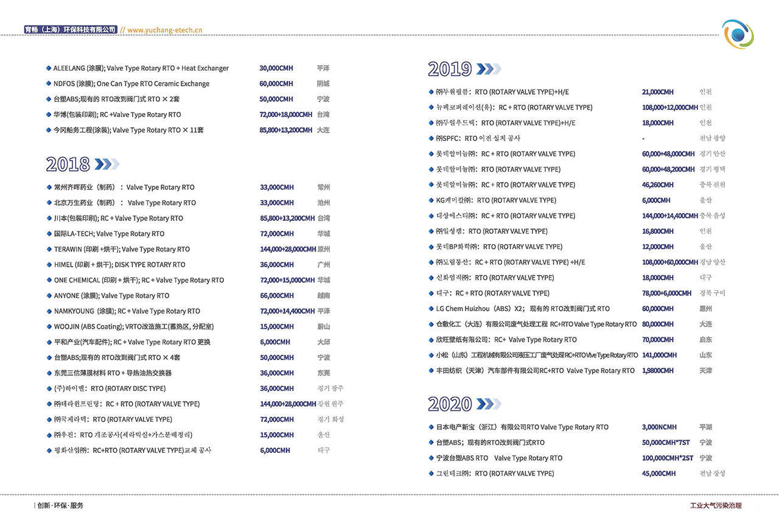This screenshot has width=779, height=532.
Task: Select the 惠州 location label
Action: [x=706, y=309]
